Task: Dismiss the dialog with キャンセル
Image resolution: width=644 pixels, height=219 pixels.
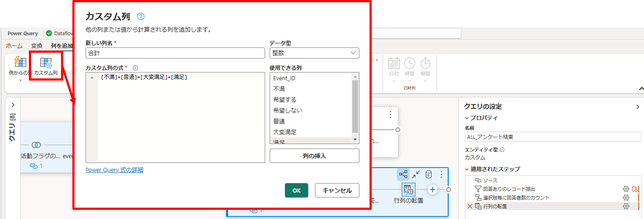Action: (337, 190)
